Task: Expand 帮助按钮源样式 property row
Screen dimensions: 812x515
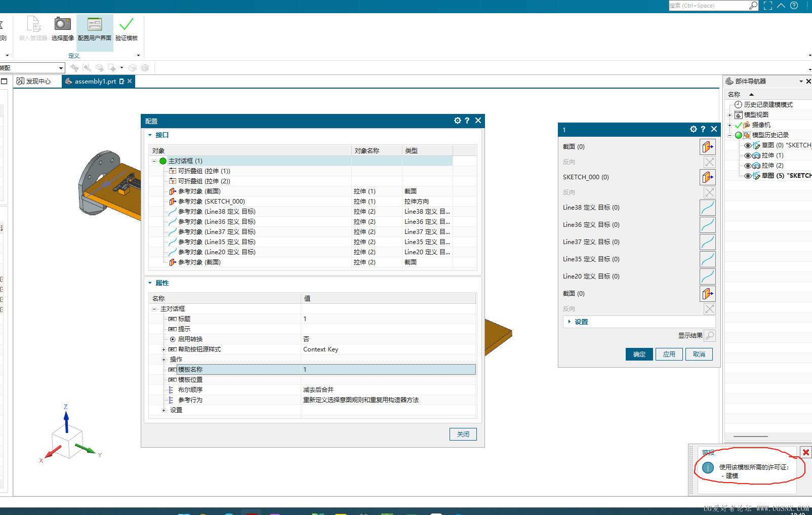Action: point(164,349)
